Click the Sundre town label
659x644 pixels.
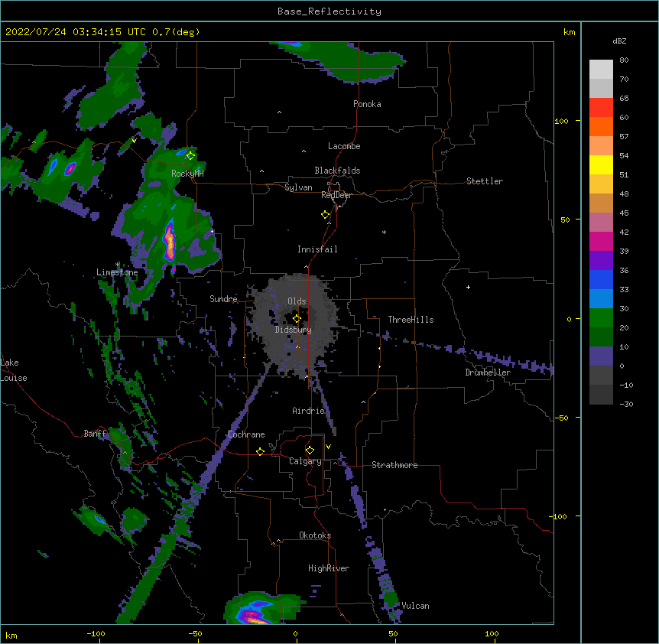223,299
